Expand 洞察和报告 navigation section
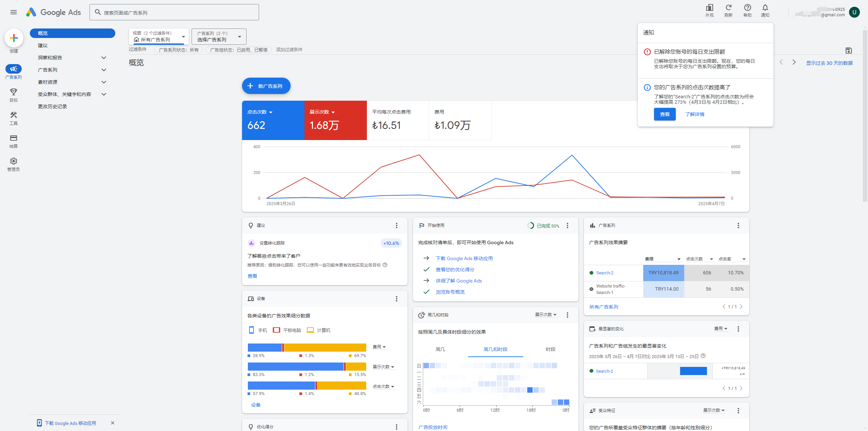 point(104,58)
